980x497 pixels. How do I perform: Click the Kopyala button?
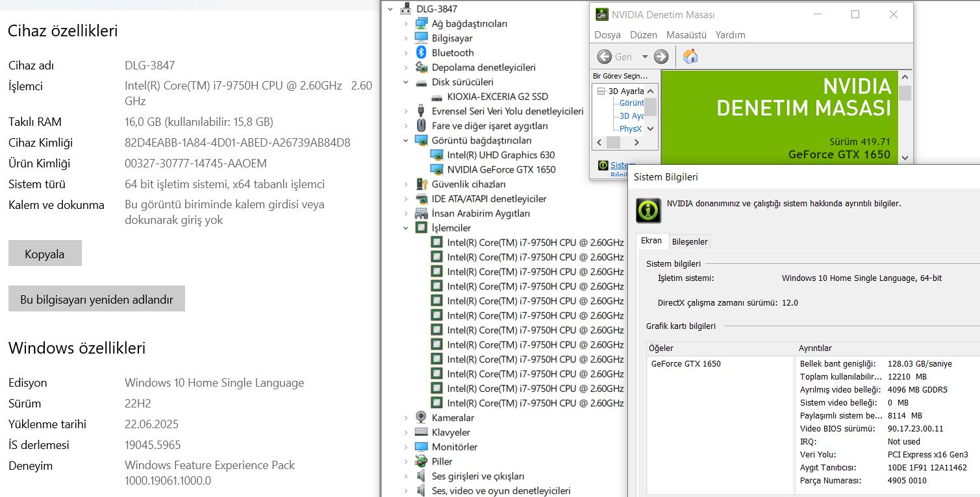tap(45, 254)
